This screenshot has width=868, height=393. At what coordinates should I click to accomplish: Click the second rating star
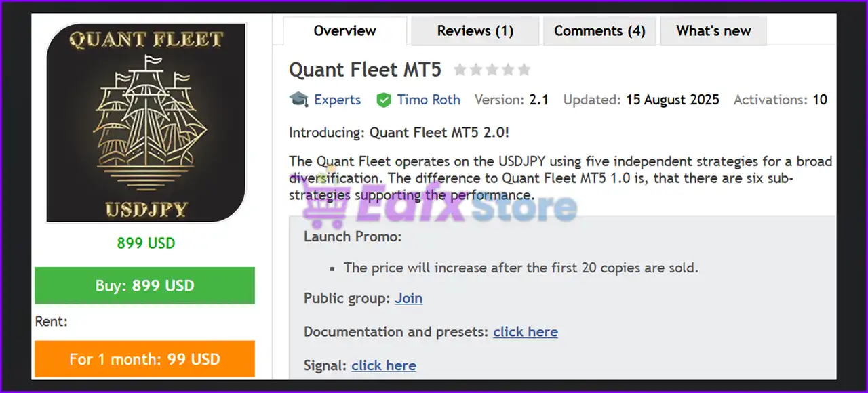475,70
